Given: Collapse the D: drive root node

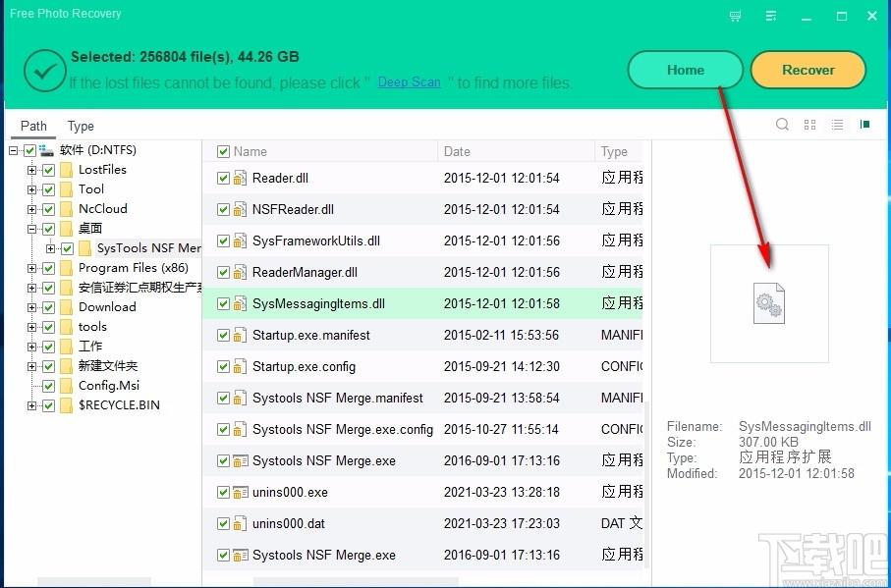Looking at the screenshot, I should pos(14,150).
